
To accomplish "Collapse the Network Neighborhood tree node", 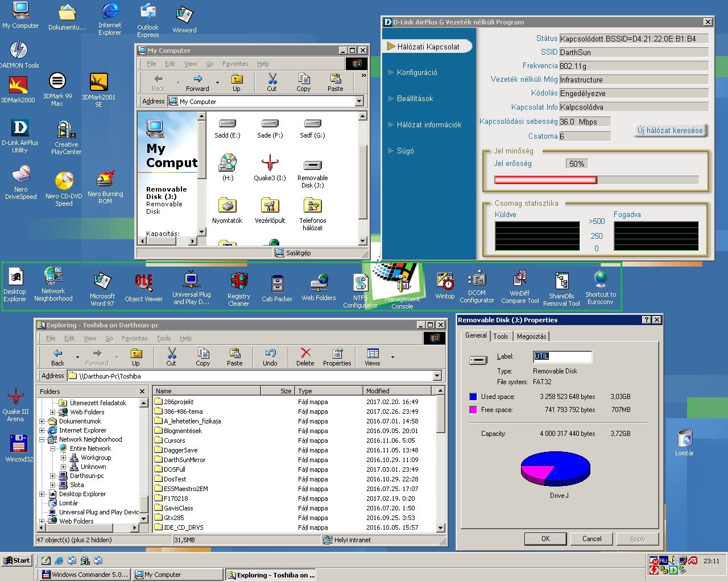I will coord(42,439).
